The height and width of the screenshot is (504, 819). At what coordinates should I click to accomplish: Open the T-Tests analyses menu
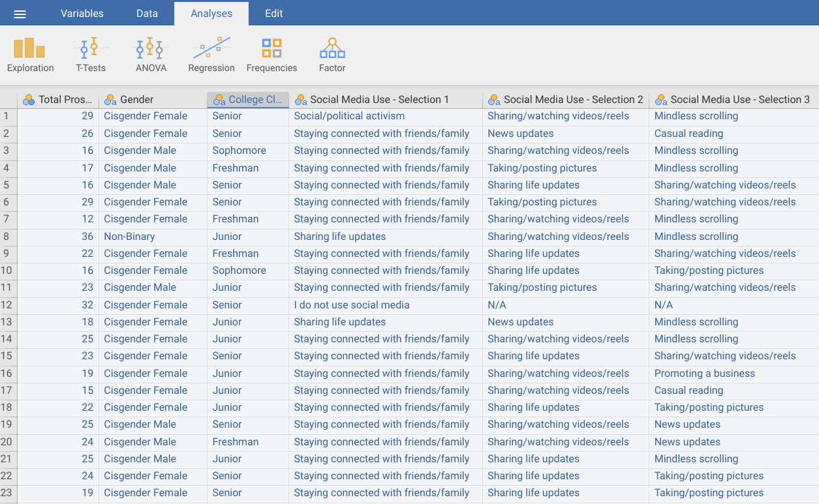point(90,55)
